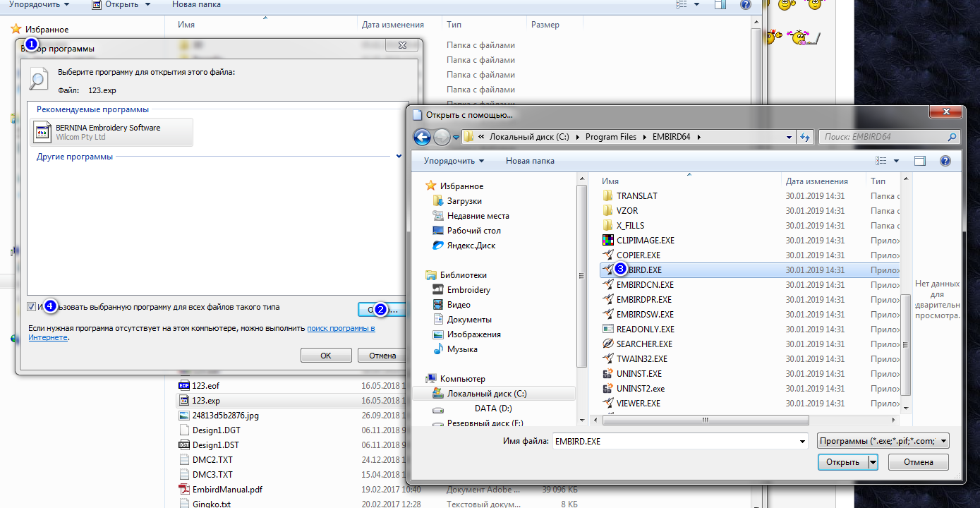Select 123.eof in Explorer window
980x508 pixels.
pyautogui.click(x=205, y=386)
